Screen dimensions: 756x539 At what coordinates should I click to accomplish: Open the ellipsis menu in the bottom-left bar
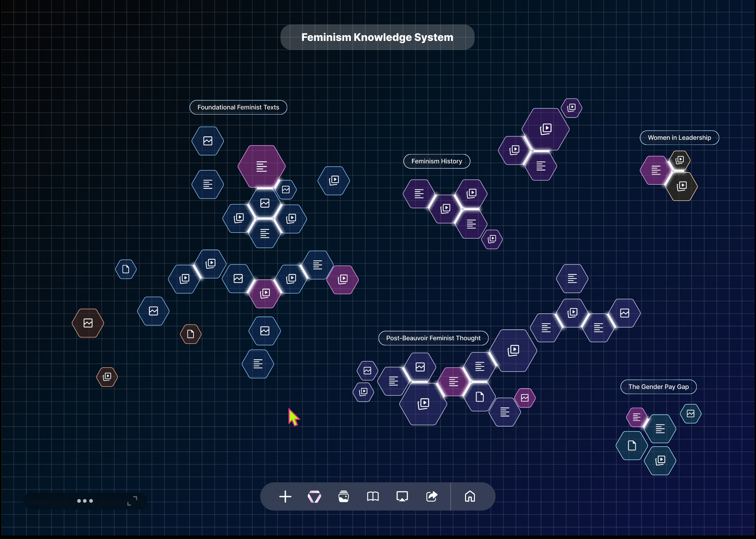click(x=85, y=501)
